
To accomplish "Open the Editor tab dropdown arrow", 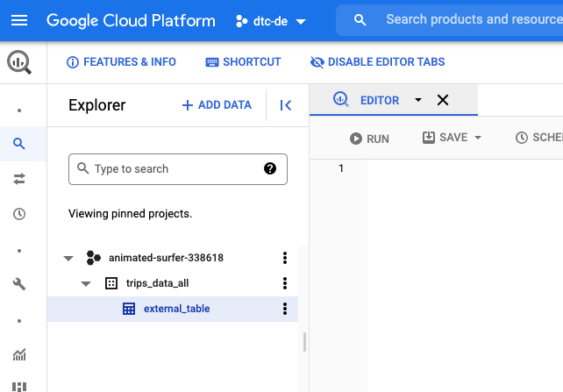I will pos(418,100).
